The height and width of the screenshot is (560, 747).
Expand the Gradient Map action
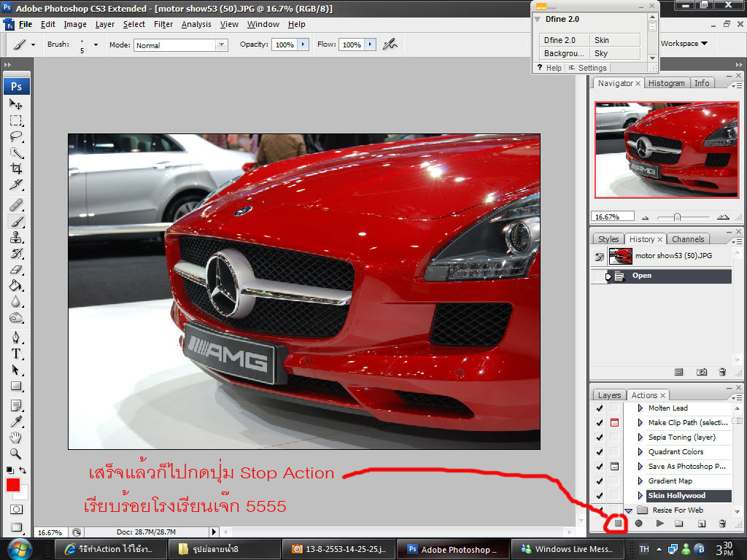pos(640,481)
